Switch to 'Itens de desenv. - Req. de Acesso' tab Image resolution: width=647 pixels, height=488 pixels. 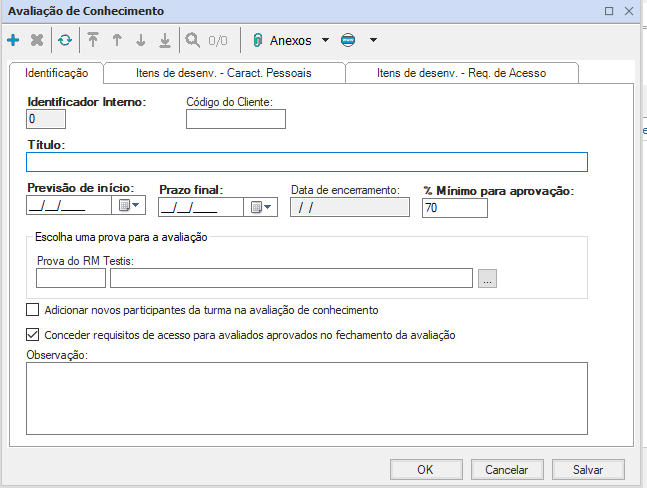[460, 73]
